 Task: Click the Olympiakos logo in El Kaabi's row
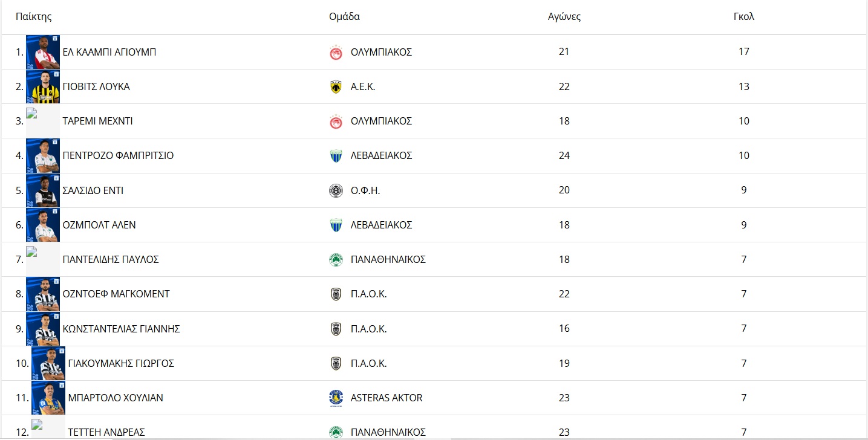tap(336, 53)
